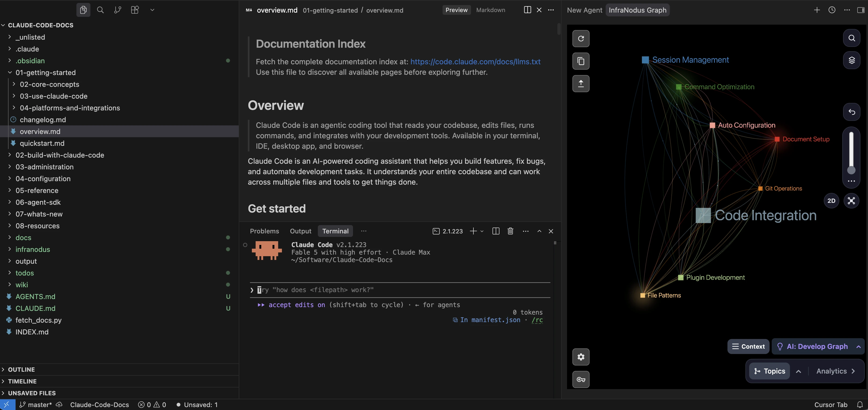Image resolution: width=868 pixels, height=410 pixels.
Task: Open the new terminal profile dropdown
Action: tap(482, 231)
